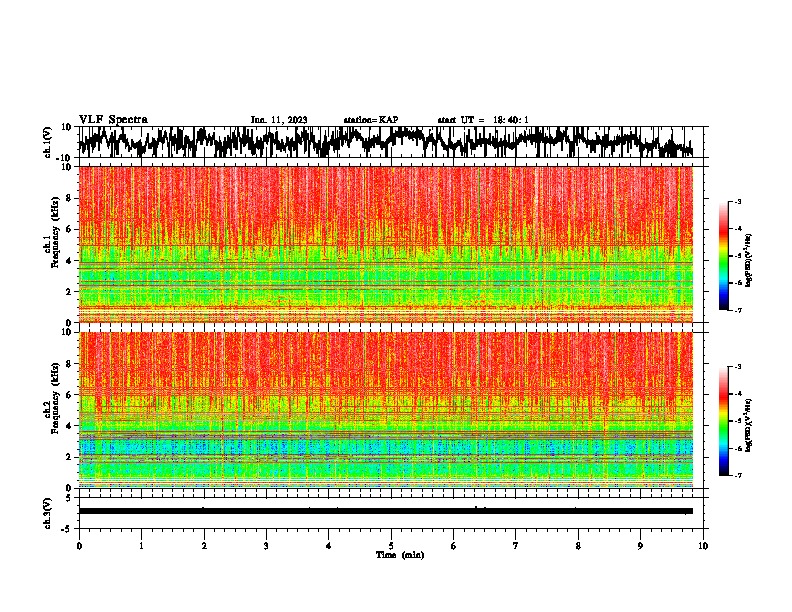
Task: Click the "station=KAP" header label
Action: (371, 120)
